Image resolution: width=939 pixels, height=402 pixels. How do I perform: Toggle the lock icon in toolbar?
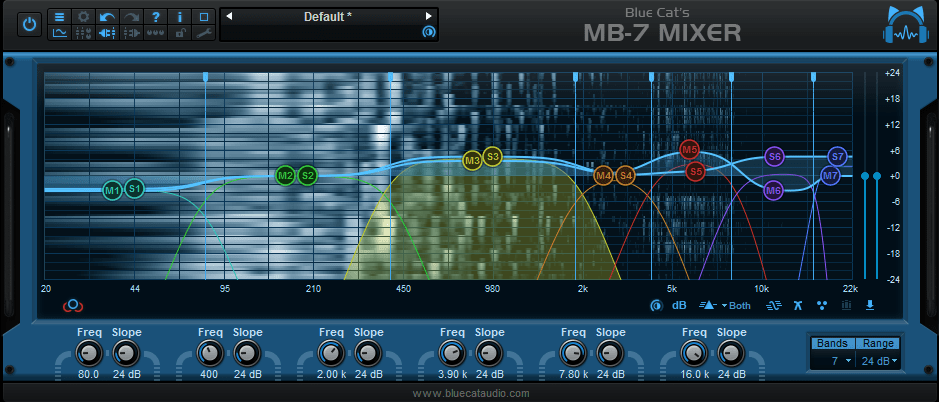point(179,33)
